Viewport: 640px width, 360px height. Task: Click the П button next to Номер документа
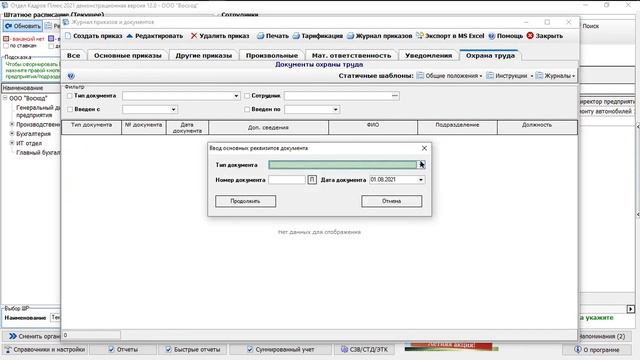click(x=312, y=180)
